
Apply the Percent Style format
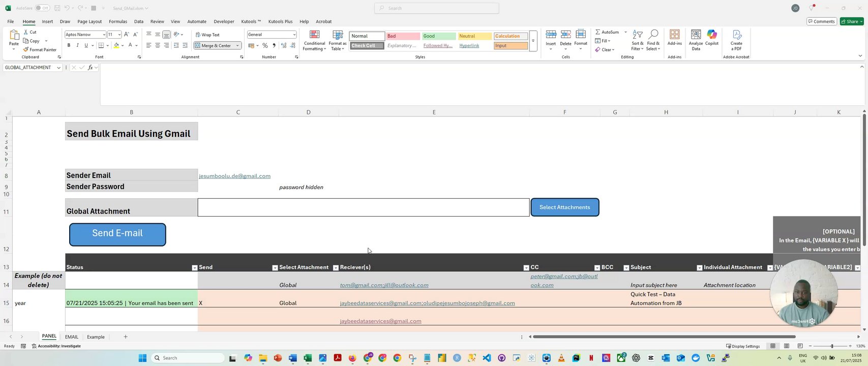265,46
